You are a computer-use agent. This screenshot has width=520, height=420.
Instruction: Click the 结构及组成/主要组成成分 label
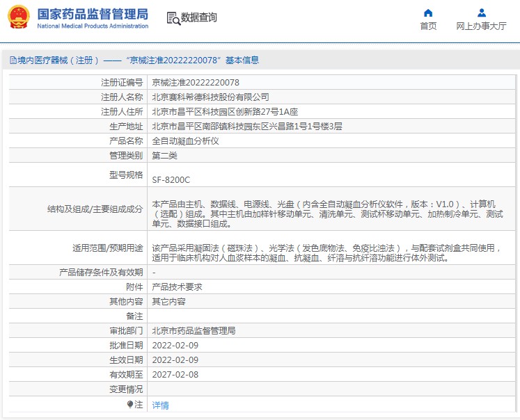[x=95, y=209]
